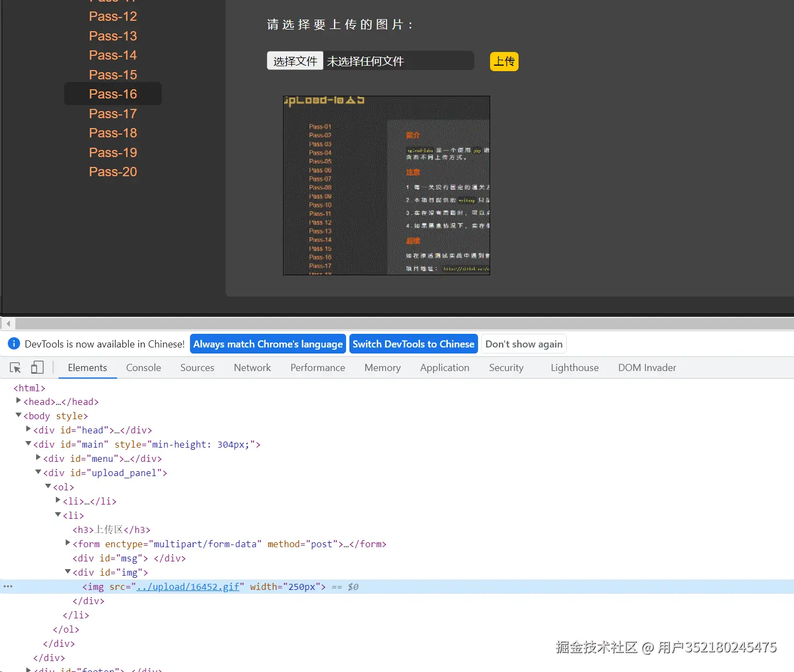The image size is (794, 672).
Task: Open the Application tab
Action: pos(445,368)
